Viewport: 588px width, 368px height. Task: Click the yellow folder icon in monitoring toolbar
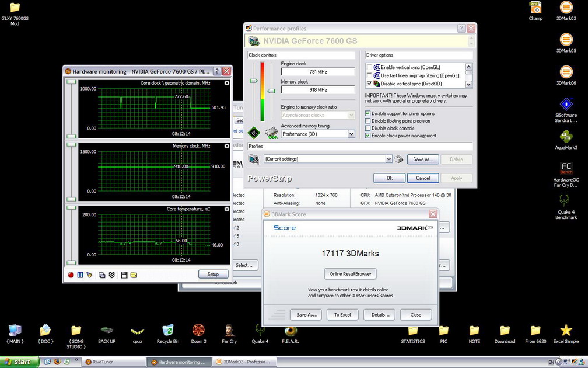coord(134,275)
